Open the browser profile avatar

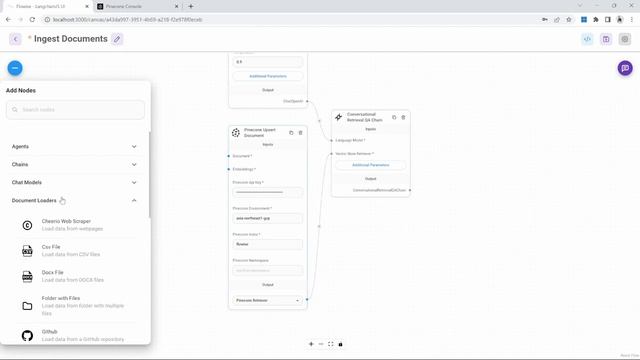[x=620, y=20]
